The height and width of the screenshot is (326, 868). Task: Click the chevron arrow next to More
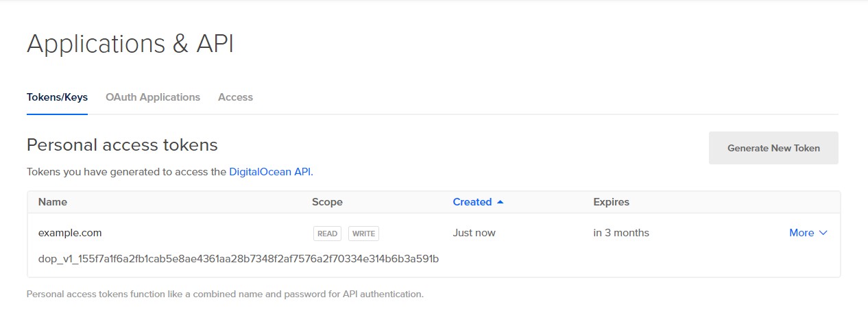(x=823, y=233)
